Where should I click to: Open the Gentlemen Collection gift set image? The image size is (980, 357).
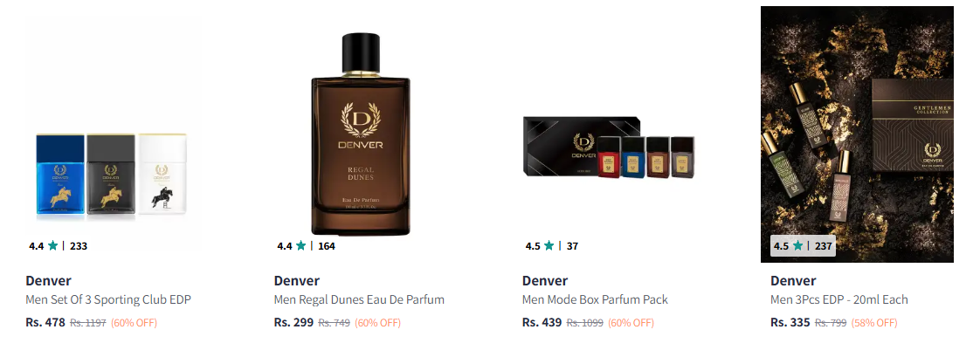tap(857, 134)
